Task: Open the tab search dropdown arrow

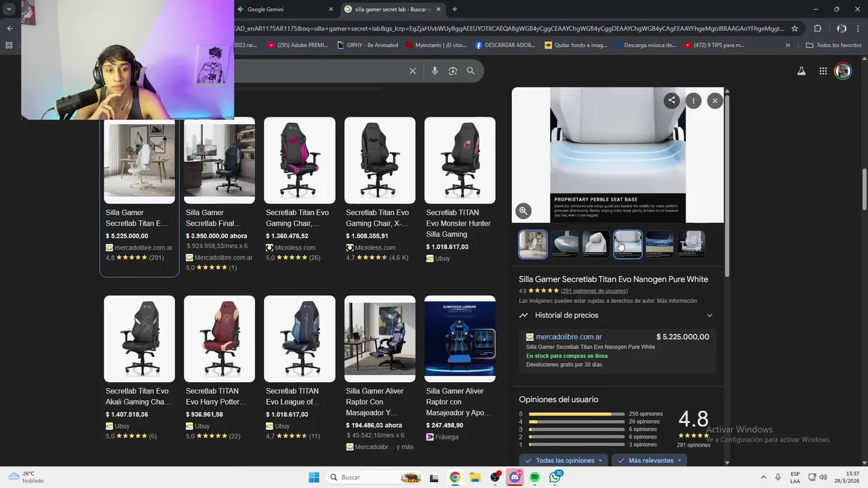Action: [9, 9]
